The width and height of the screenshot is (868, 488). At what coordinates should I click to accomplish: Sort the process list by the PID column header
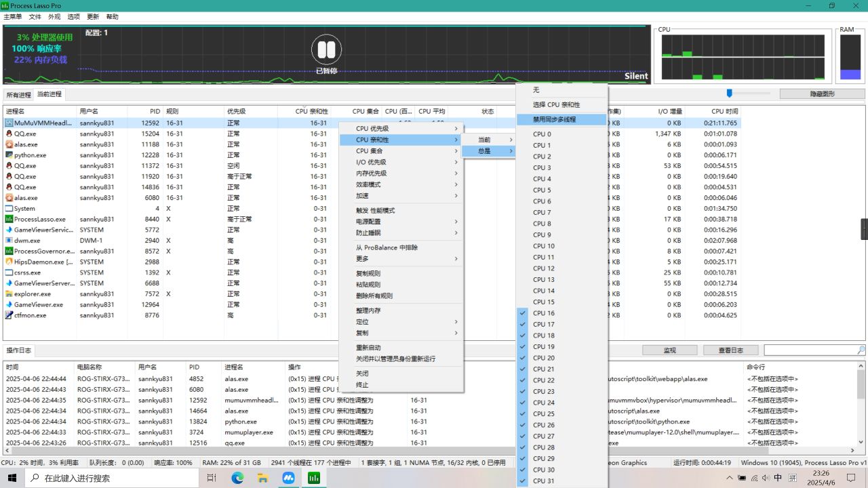pos(144,111)
